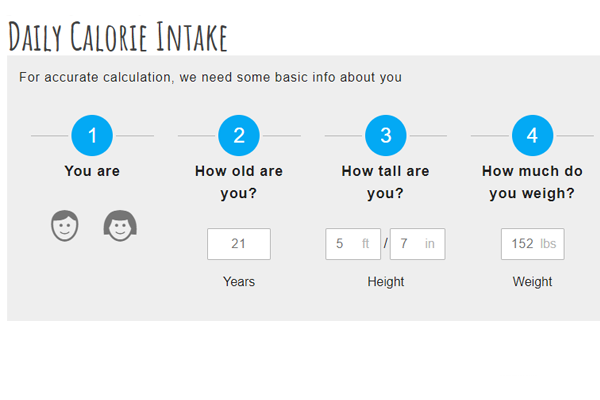600x400 pixels.
Task: Click the blue step 1 circle
Action: [92, 136]
